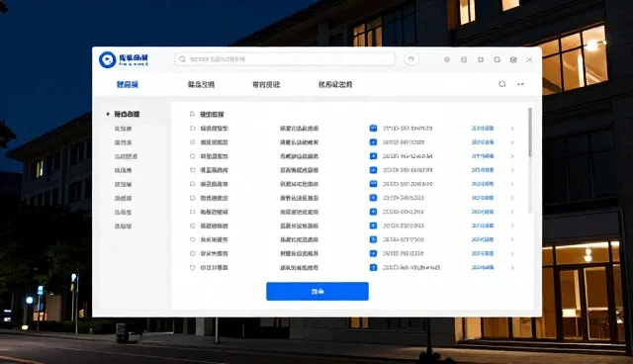The height and width of the screenshot is (364, 633).
Task: Click the blue file icon in fourth row
Action: click(373, 170)
